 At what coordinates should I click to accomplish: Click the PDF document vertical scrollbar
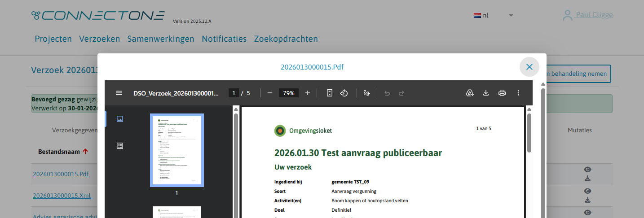pos(529,132)
